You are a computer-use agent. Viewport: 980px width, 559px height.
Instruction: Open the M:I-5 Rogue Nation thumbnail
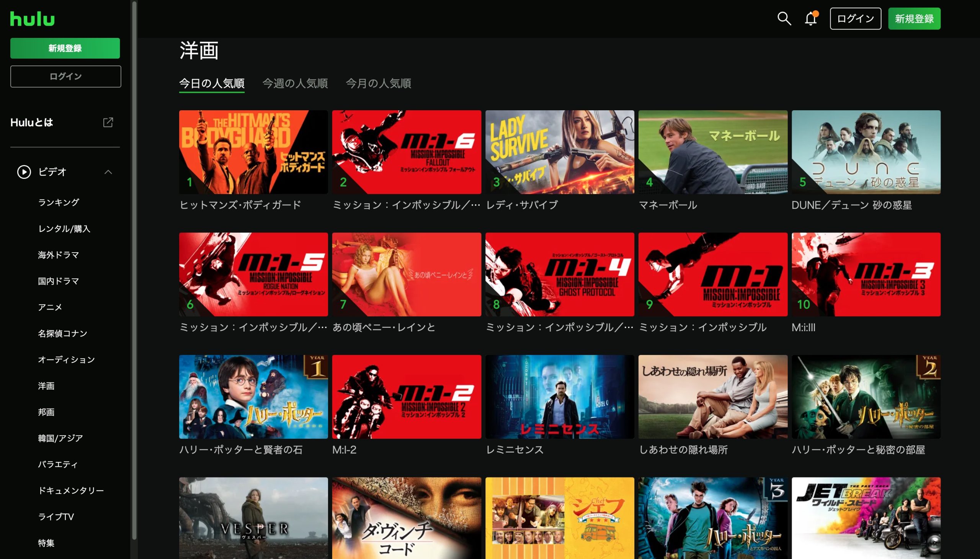pos(253,275)
